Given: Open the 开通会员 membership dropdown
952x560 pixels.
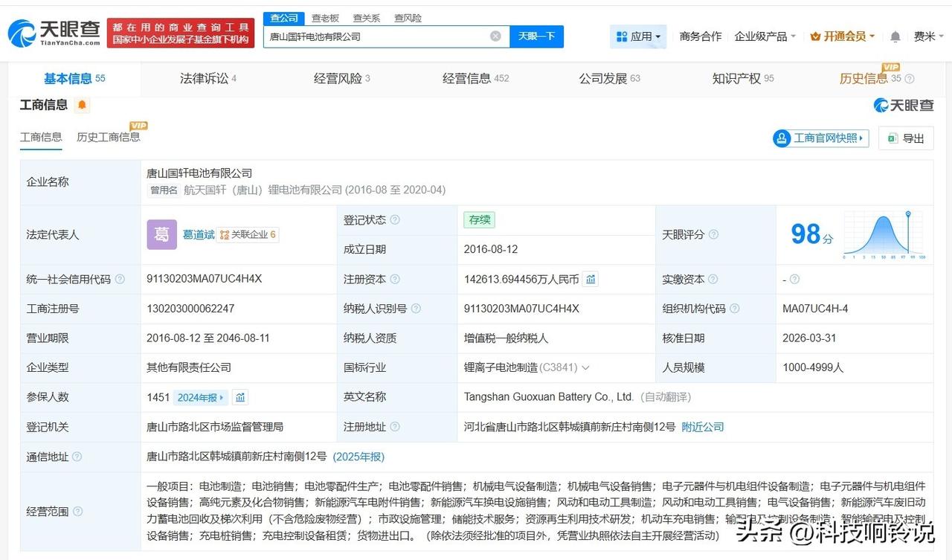Looking at the screenshot, I should (842, 36).
